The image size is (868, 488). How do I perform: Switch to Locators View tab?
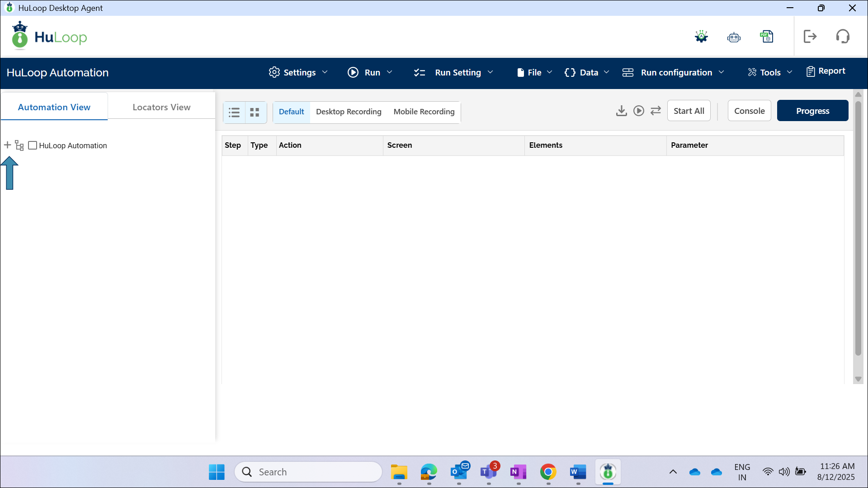[x=161, y=107]
